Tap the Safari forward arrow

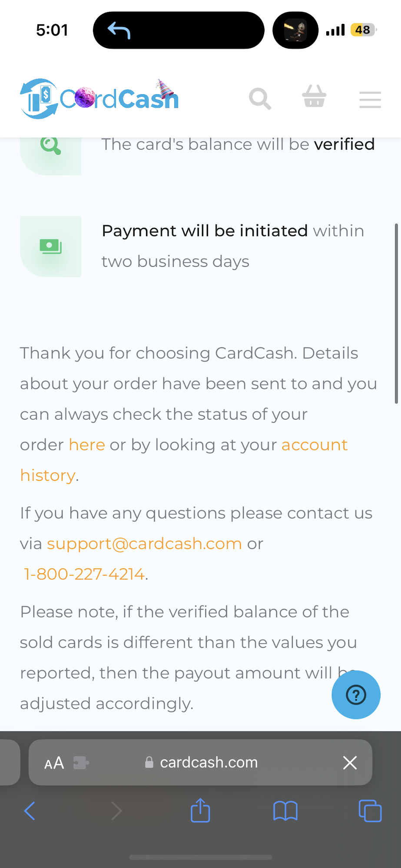click(x=116, y=811)
